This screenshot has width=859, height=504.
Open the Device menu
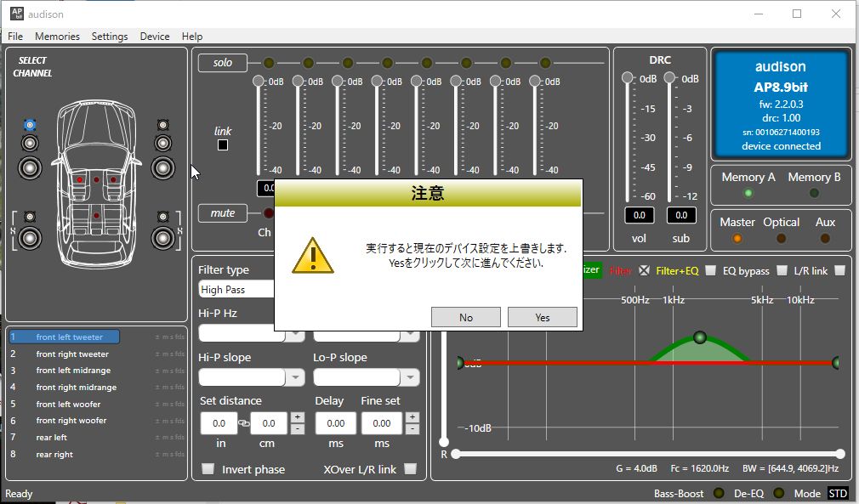155,36
